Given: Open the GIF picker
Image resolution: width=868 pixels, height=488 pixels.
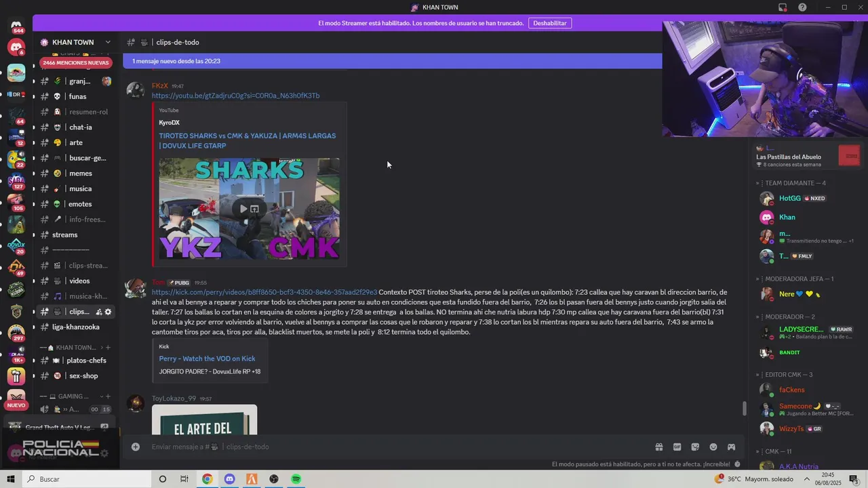Looking at the screenshot, I should click(x=677, y=447).
